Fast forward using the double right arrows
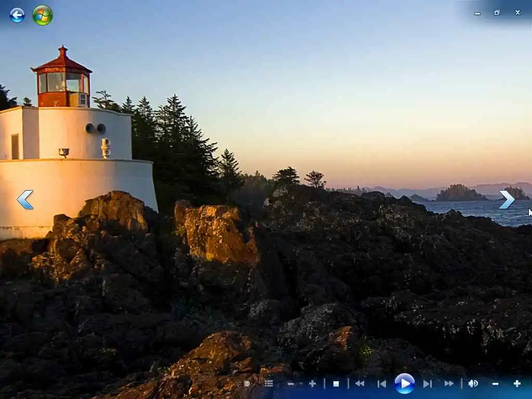This screenshot has height=399, width=532. [x=449, y=383]
